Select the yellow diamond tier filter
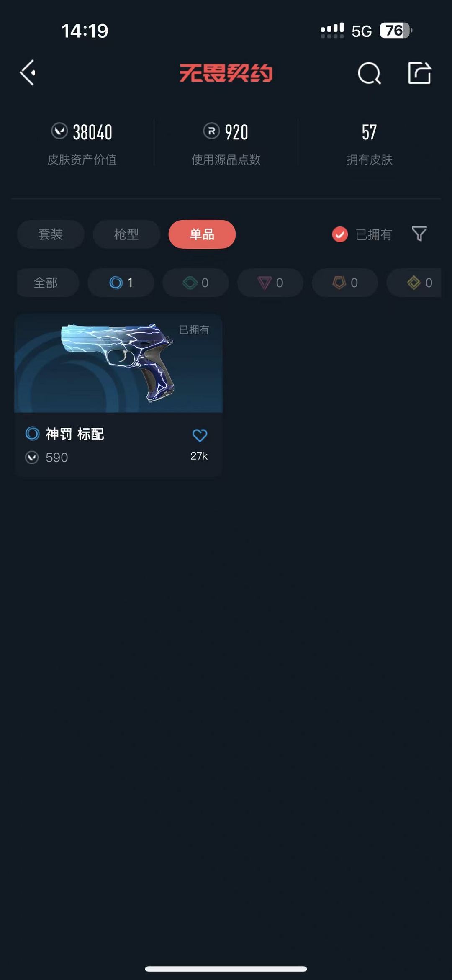Image resolution: width=452 pixels, height=980 pixels. click(414, 283)
